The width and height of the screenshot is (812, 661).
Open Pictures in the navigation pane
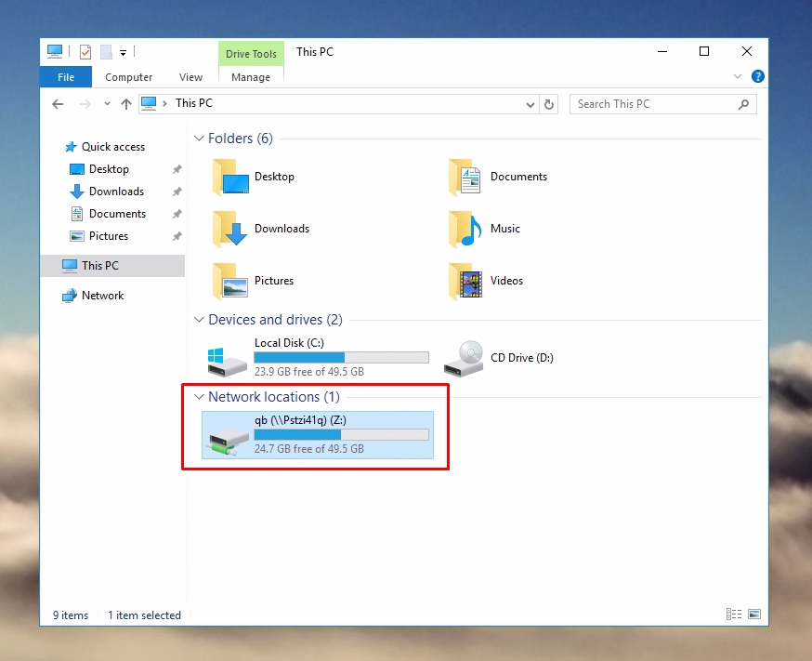108,236
